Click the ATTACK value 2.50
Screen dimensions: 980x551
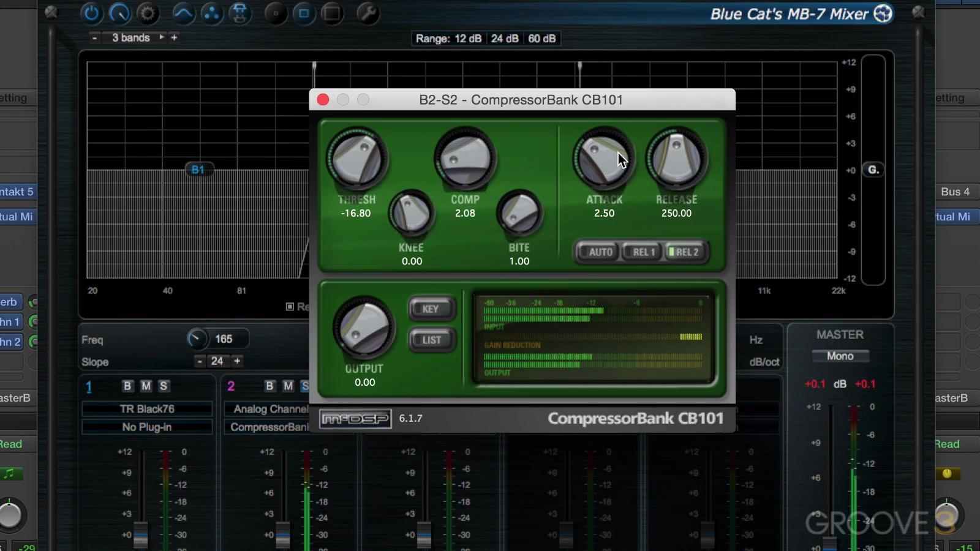point(604,214)
